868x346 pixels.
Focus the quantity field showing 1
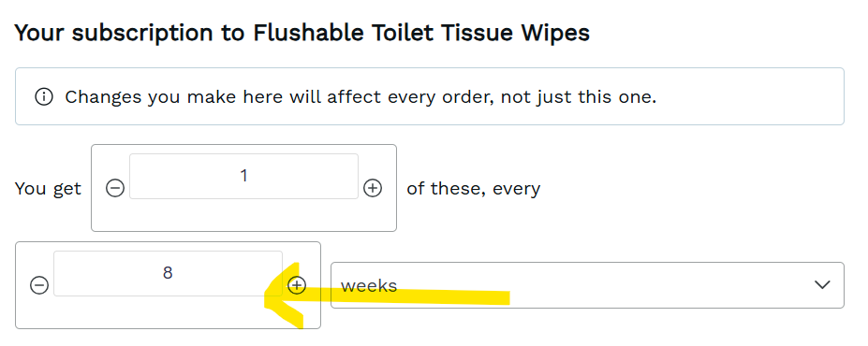click(243, 177)
